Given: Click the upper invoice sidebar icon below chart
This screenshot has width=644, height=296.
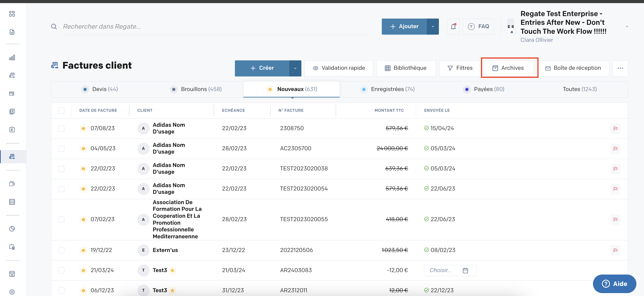Looking at the screenshot, I should click(12, 75).
